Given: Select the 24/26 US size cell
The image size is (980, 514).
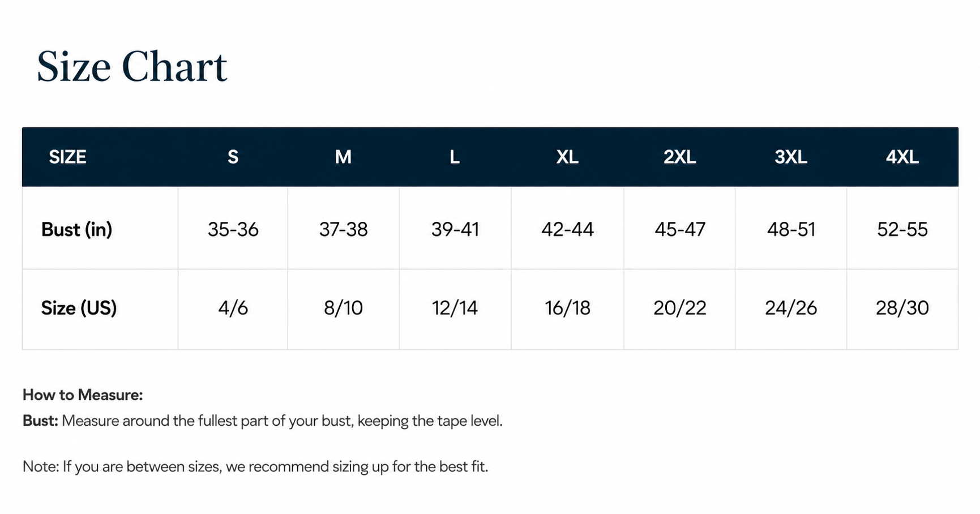Looking at the screenshot, I should pyautogui.click(x=791, y=308).
